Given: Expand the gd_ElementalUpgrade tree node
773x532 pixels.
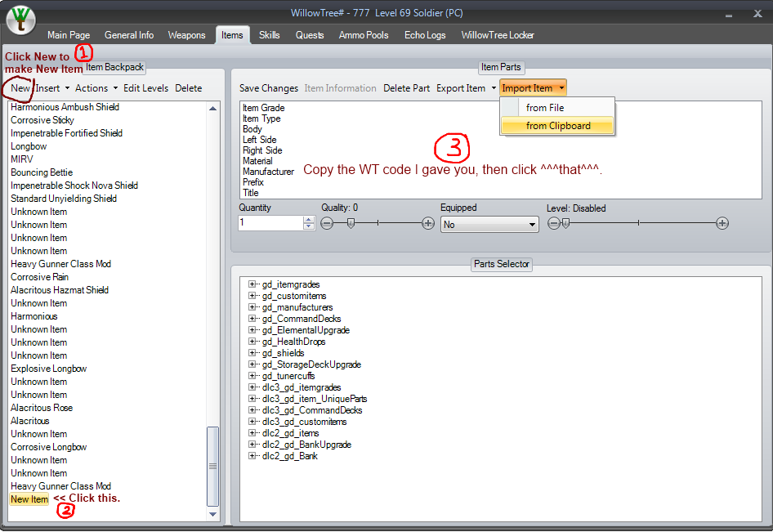Looking at the screenshot, I should [252, 330].
